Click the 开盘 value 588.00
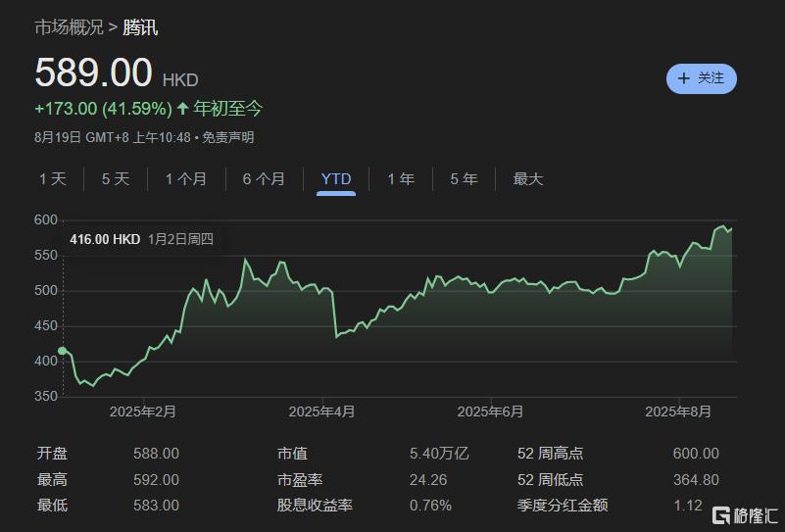 pos(156,454)
